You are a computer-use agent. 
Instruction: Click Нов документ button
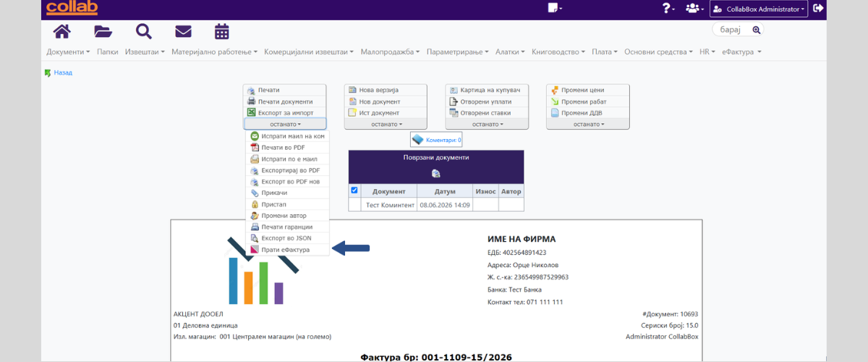click(386, 101)
